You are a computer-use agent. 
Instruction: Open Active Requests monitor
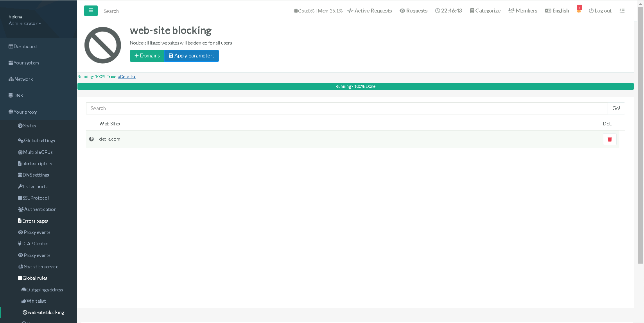click(370, 11)
